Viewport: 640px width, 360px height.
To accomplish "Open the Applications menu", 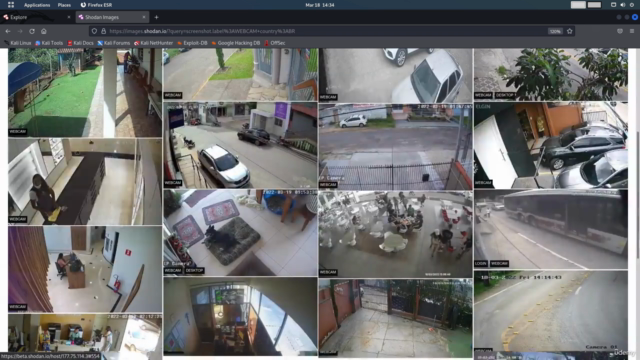I will tap(37, 5).
